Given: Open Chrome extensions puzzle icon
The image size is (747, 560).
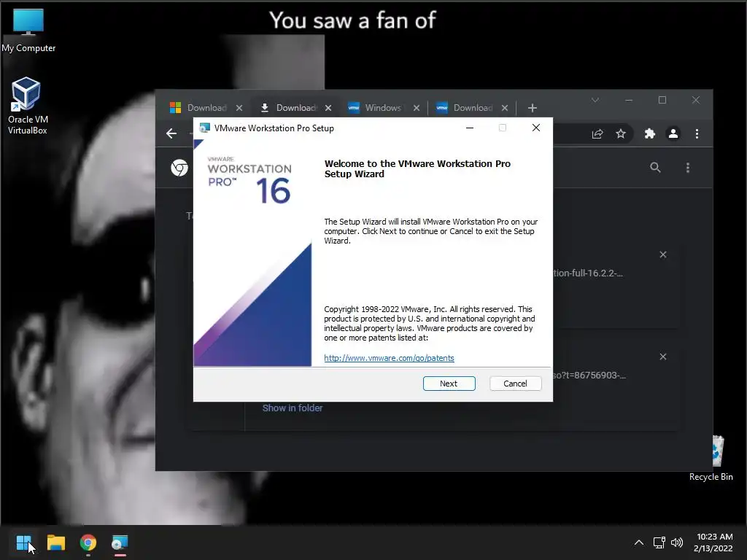Looking at the screenshot, I should point(649,134).
